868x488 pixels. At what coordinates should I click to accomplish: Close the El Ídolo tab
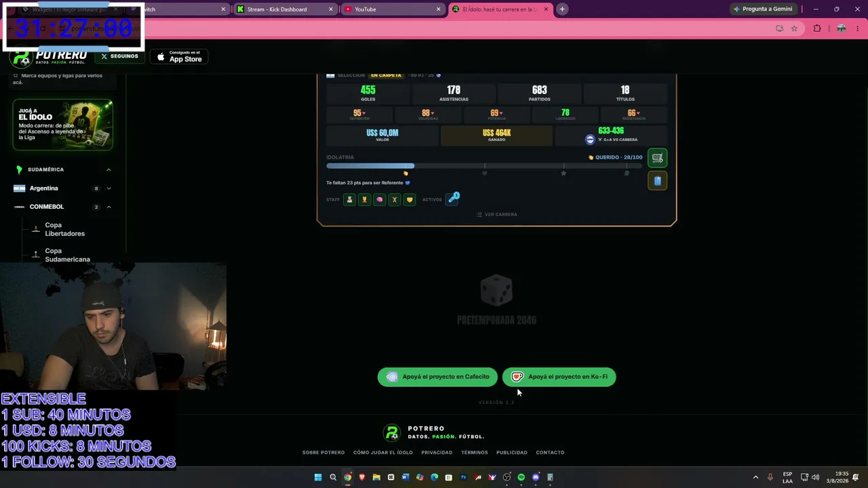546,9
